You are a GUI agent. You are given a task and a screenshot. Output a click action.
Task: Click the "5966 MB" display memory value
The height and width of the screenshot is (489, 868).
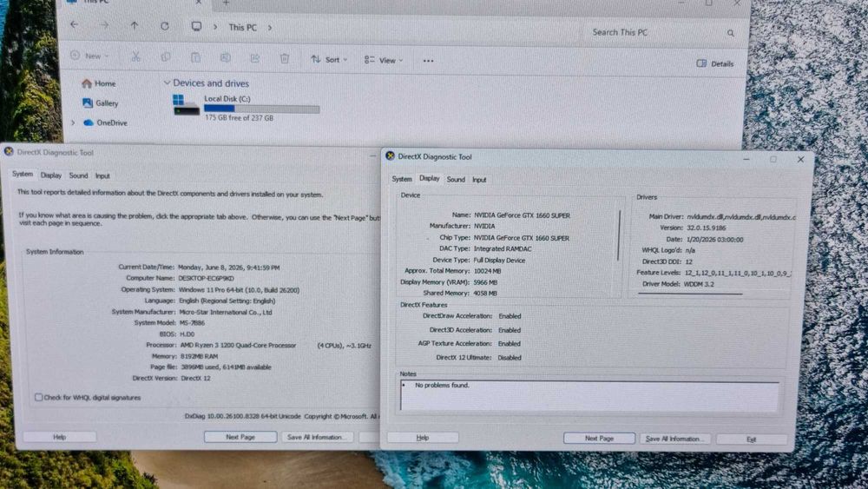coord(485,282)
